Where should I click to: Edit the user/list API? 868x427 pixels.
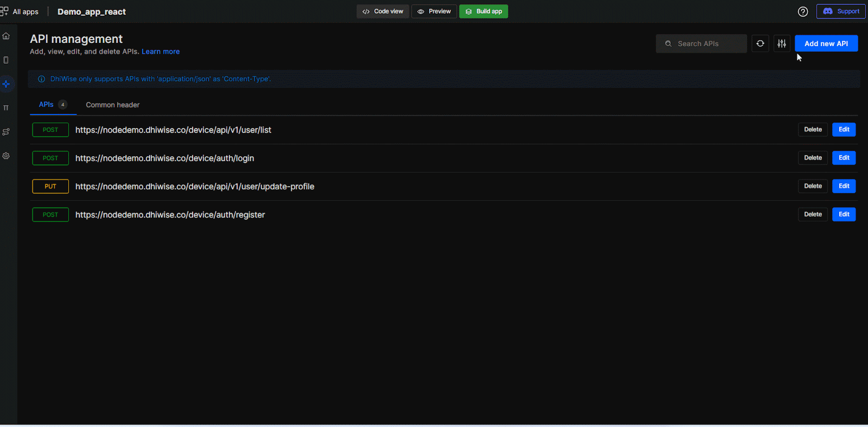point(844,130)
